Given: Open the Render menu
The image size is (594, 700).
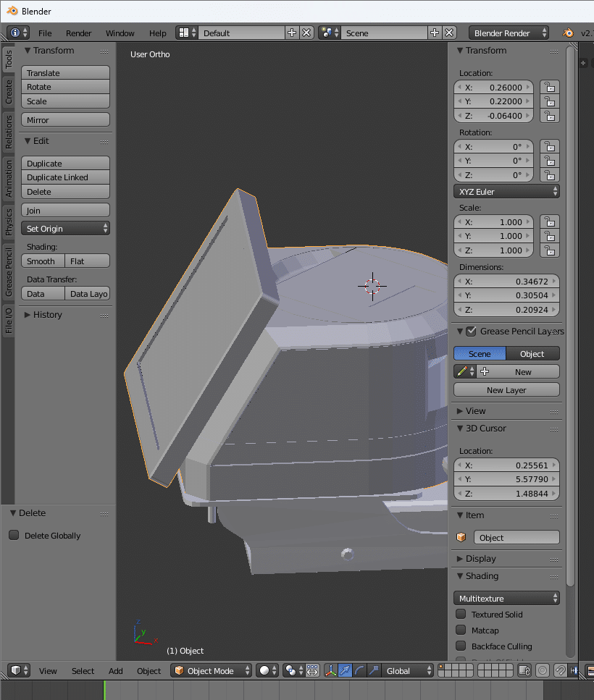Looking at the screenshot, I should point(78,33).
